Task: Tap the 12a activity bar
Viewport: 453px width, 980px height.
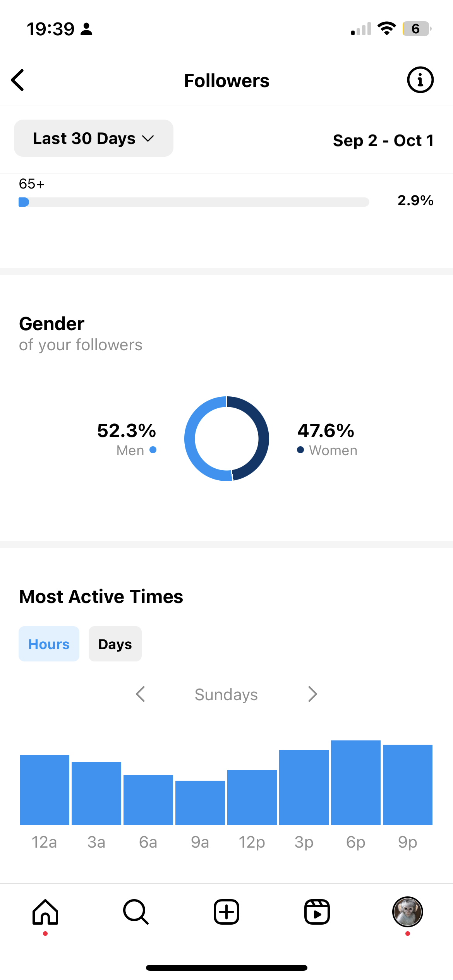Action: click(45, 790)
